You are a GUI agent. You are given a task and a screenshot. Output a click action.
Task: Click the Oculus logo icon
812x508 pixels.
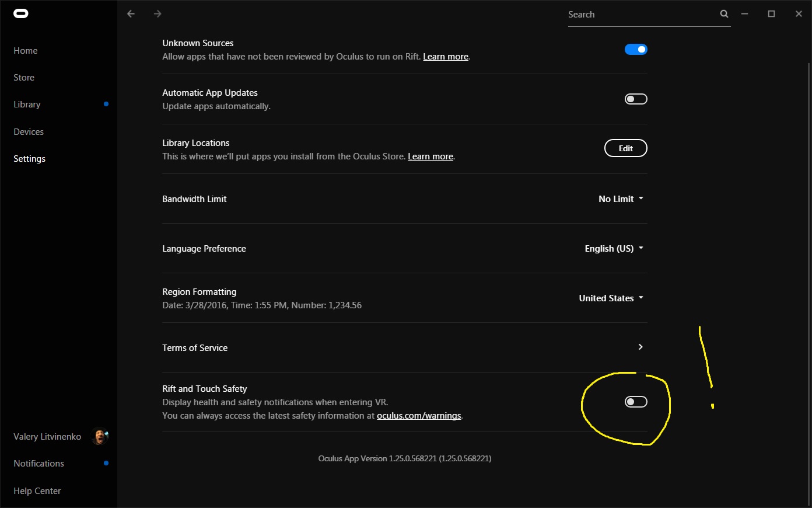point(21,13)
